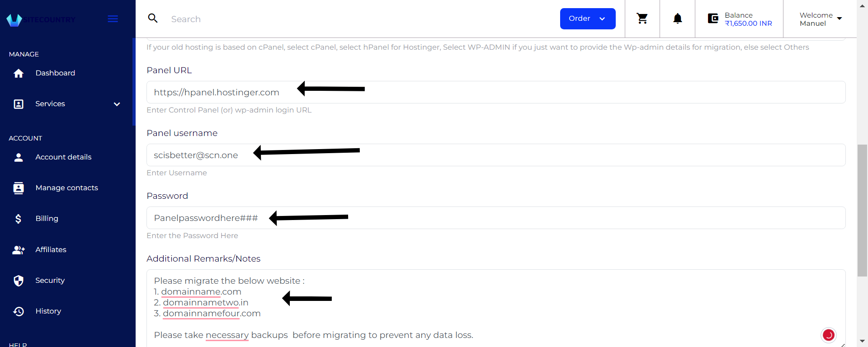
Task: Click the search magnifier icon
Action: [x=153, y=18]
